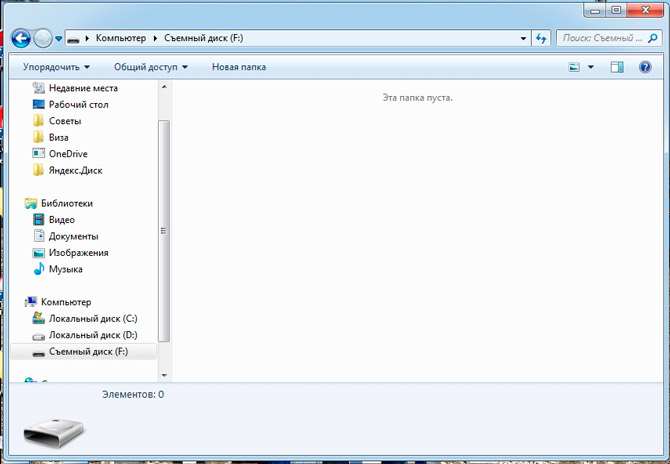Open the Документы library
The width and height of the screenshot is (670, 464).
click(73, 236)
